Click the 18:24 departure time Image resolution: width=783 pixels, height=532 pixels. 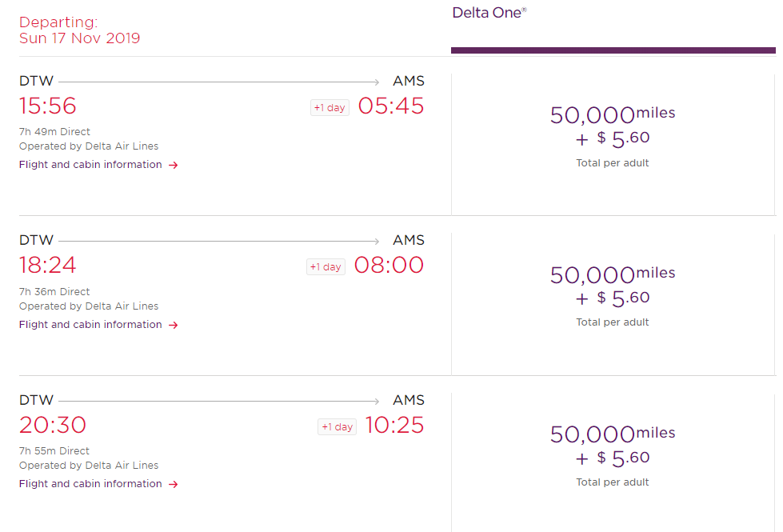pyautogui.click(x=48, y=265)
